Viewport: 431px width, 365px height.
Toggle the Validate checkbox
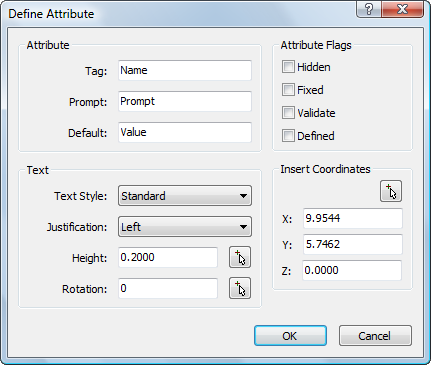288,113
